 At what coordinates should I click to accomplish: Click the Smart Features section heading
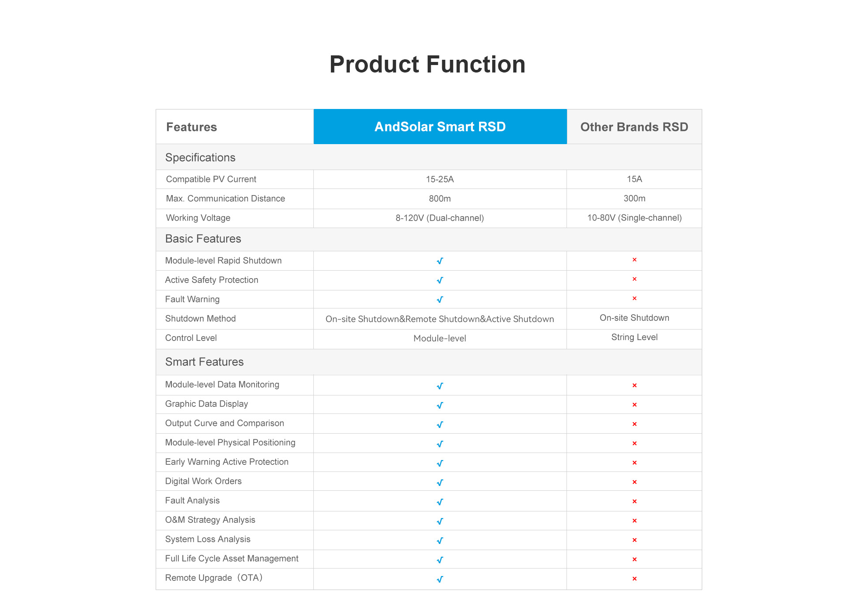click(x=204, y=362)
